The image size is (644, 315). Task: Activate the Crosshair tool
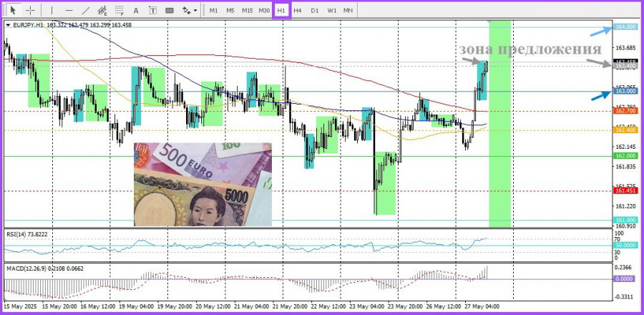click(30, 10)
